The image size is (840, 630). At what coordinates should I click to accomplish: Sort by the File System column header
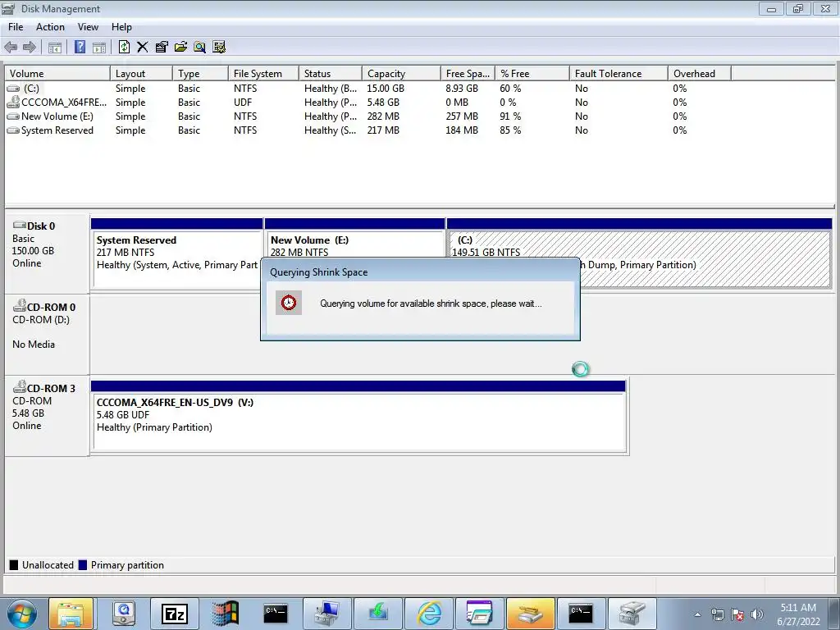click(x=263, y=73)
